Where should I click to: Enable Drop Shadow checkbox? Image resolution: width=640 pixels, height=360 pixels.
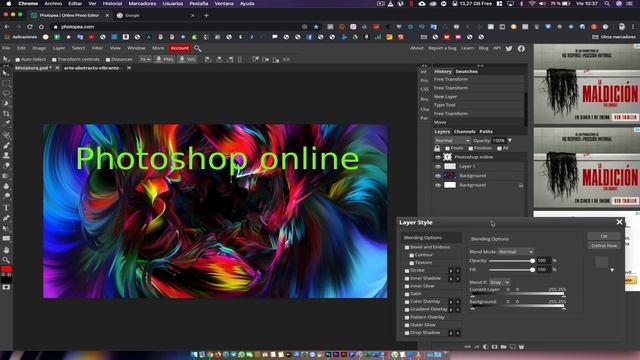pyautogui.click(x=407, y=333)
